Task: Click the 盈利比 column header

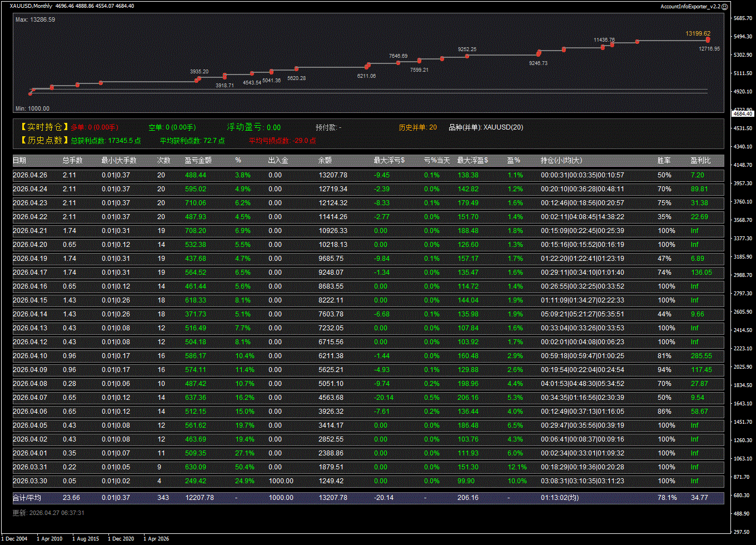Action: (700, 161)
